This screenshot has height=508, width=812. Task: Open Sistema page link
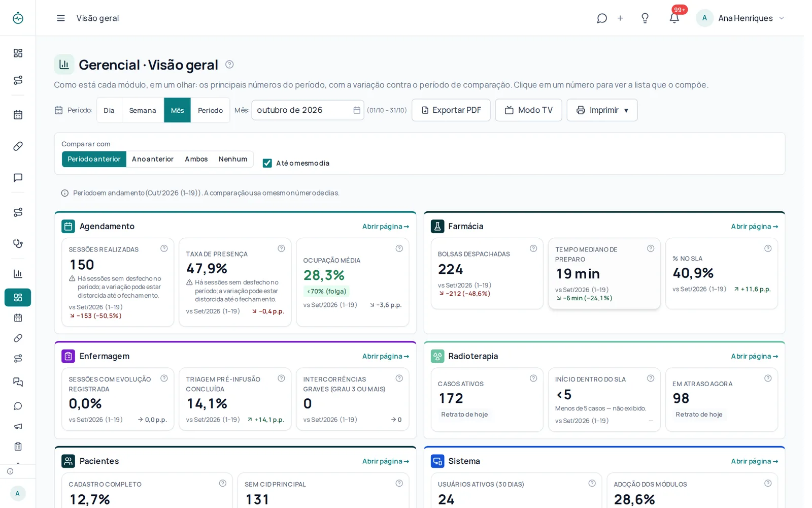(754, 461)
